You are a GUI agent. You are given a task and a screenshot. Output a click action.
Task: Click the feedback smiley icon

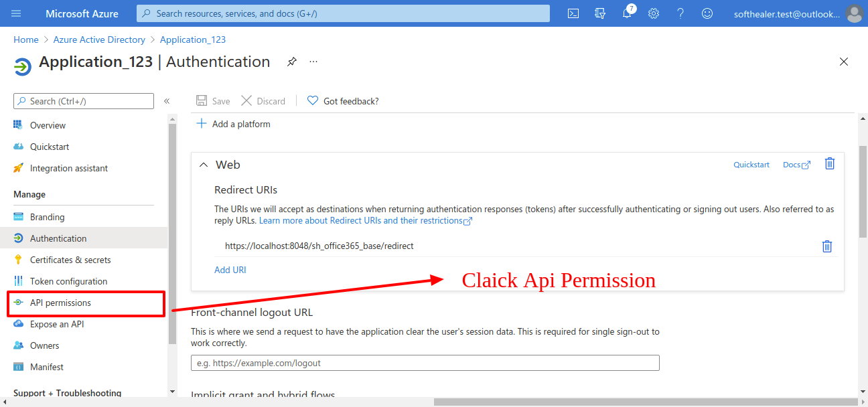[707, 13]
